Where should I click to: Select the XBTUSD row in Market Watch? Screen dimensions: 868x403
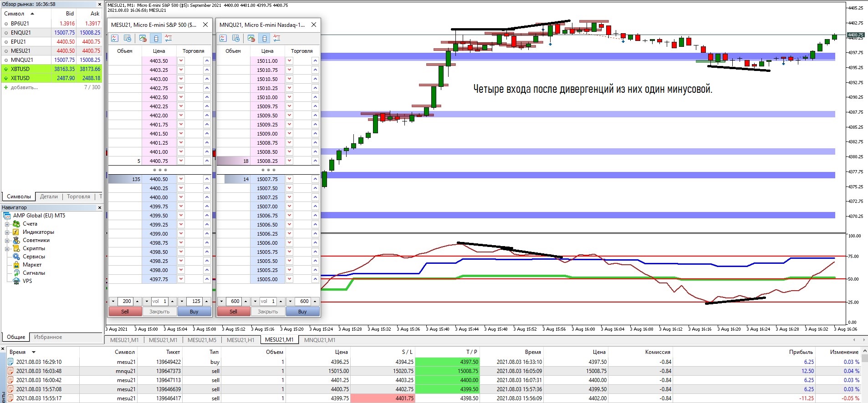point(52,69)
